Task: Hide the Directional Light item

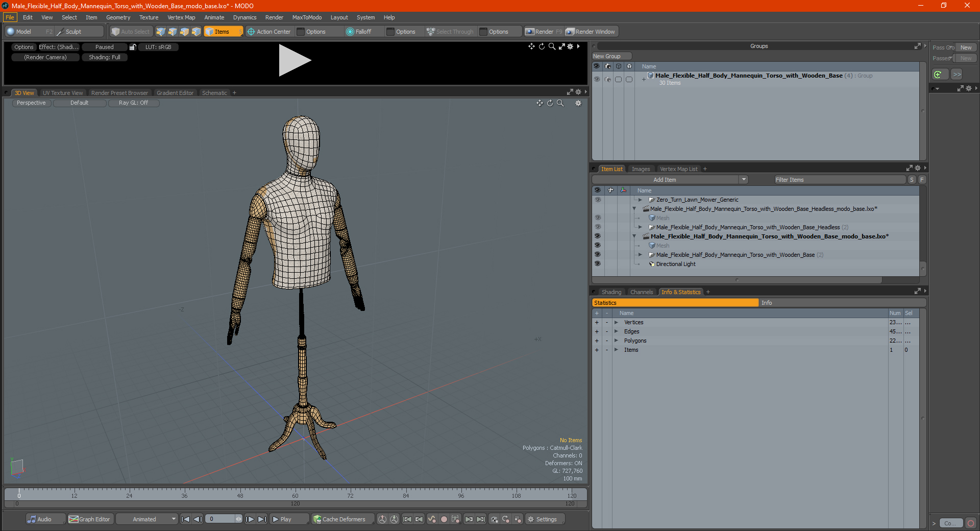Action: [597, 264]
